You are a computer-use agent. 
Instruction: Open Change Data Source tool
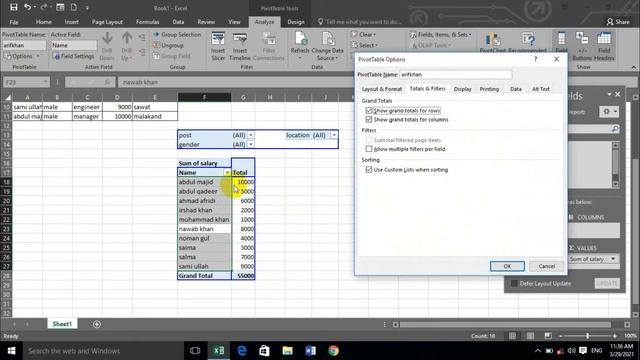[327, 46]
